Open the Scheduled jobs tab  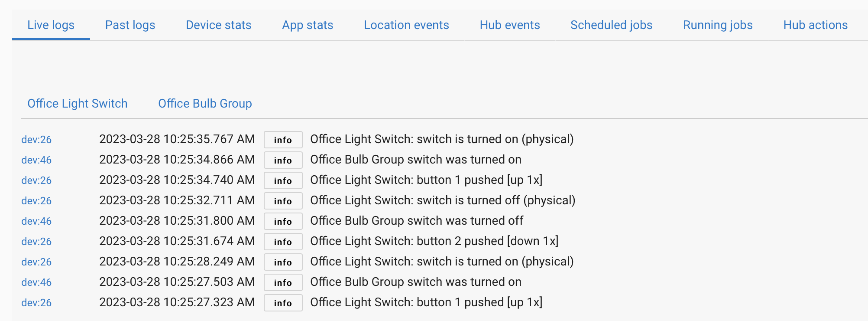tap(611, 25)
